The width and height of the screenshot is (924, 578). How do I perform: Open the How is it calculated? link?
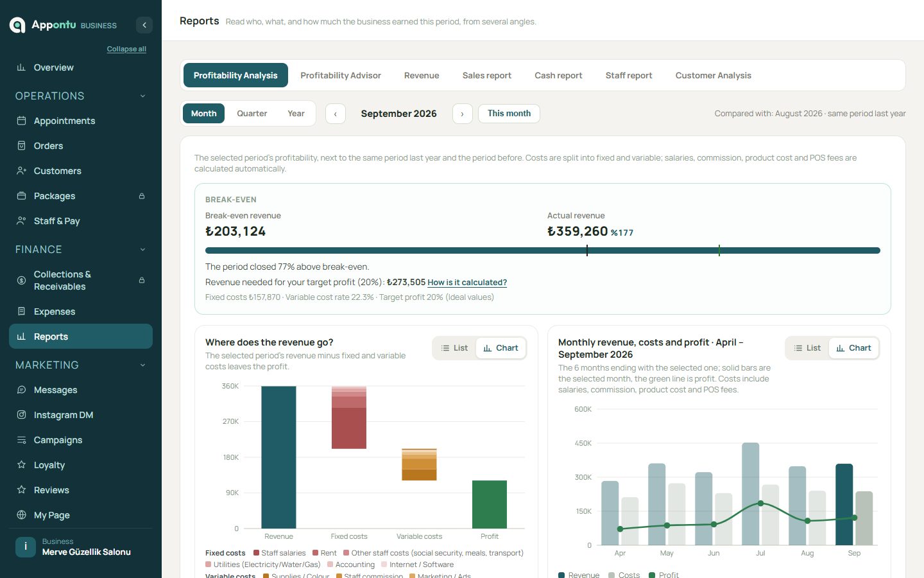(467, 283)
